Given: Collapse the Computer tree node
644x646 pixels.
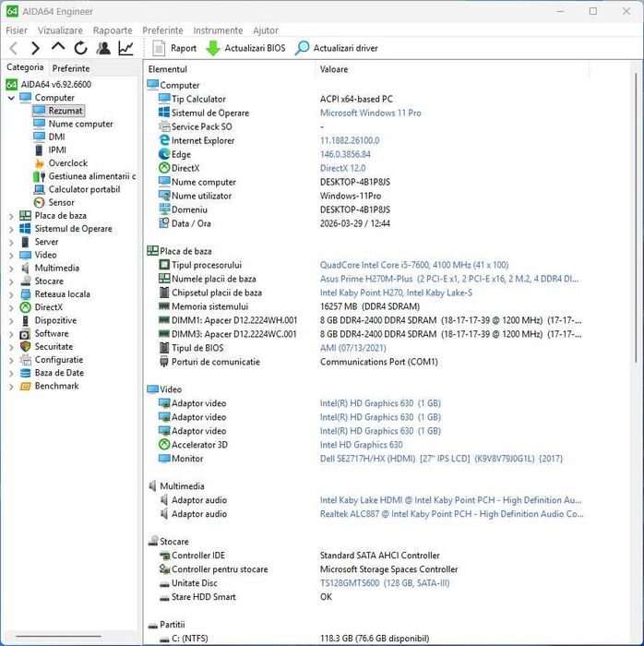Looking at the screenshot, I should click(x=11, y=98).
